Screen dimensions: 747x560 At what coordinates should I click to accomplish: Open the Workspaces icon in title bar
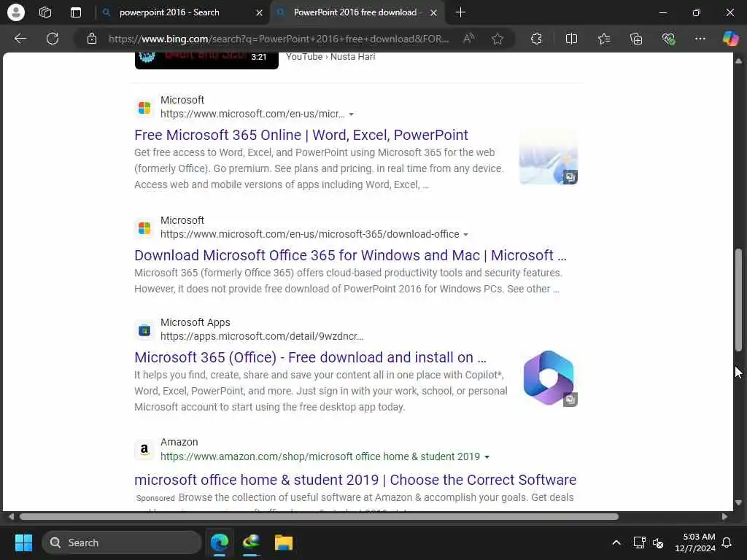[45, 12]
